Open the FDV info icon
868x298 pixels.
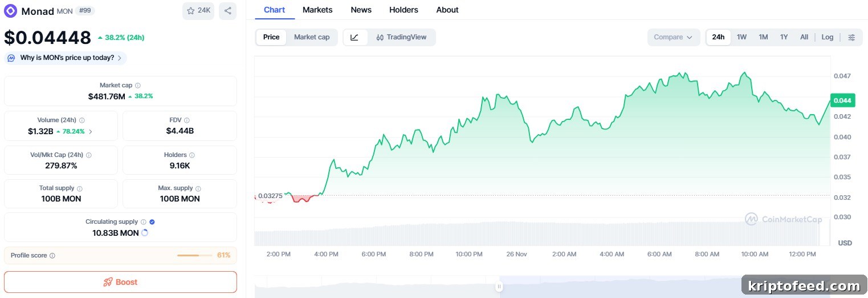(187, 120)
